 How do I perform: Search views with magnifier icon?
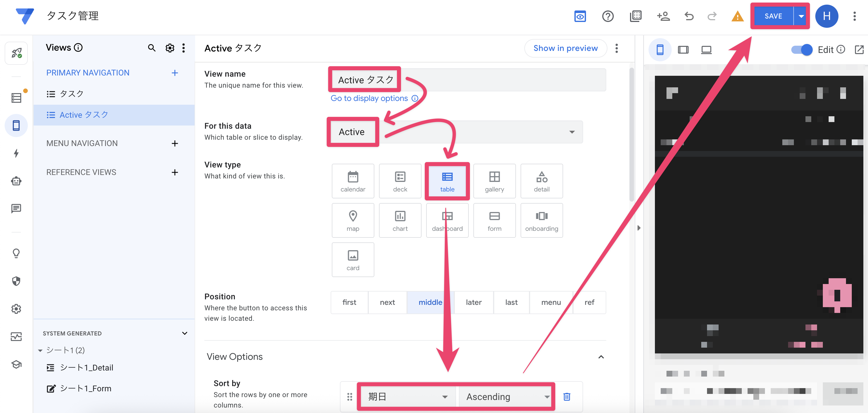pos(152,48)
